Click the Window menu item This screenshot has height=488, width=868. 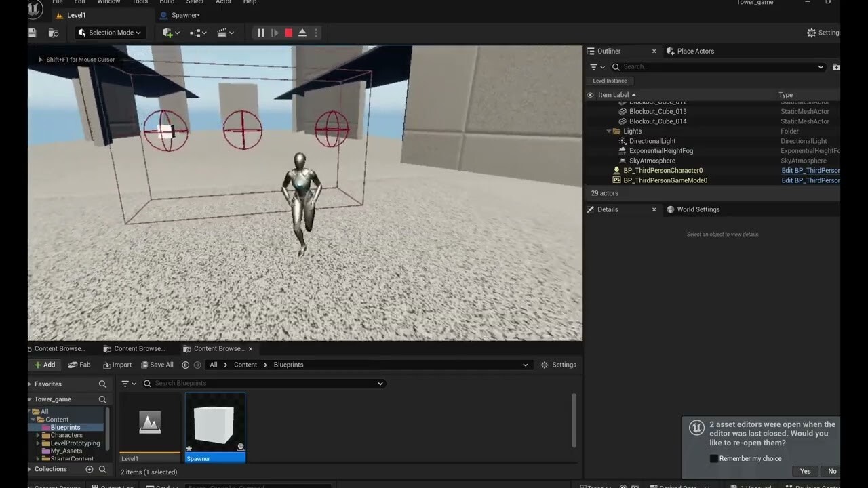[108, 2]
